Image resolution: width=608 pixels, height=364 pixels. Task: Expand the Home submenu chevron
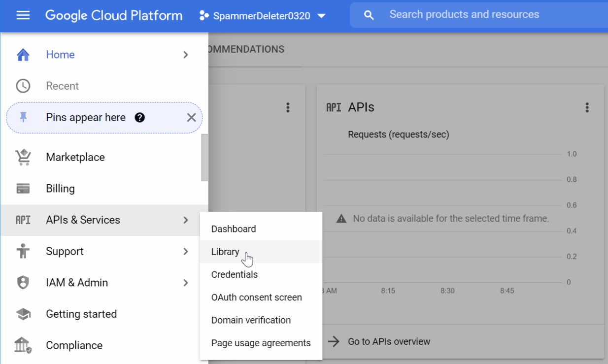[186, 55]
